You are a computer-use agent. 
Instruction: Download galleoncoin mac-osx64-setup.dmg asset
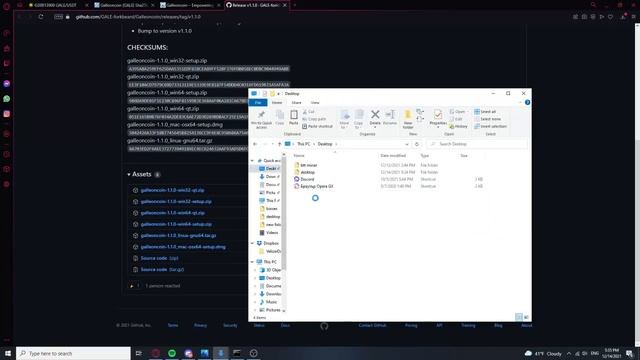[x=183, y=247]
